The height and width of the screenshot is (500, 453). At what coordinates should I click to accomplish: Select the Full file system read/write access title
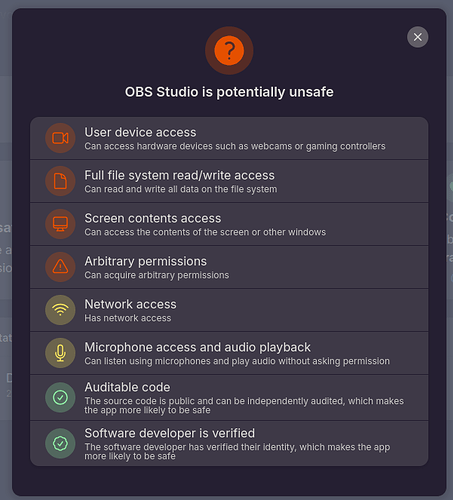coord(179,175)
